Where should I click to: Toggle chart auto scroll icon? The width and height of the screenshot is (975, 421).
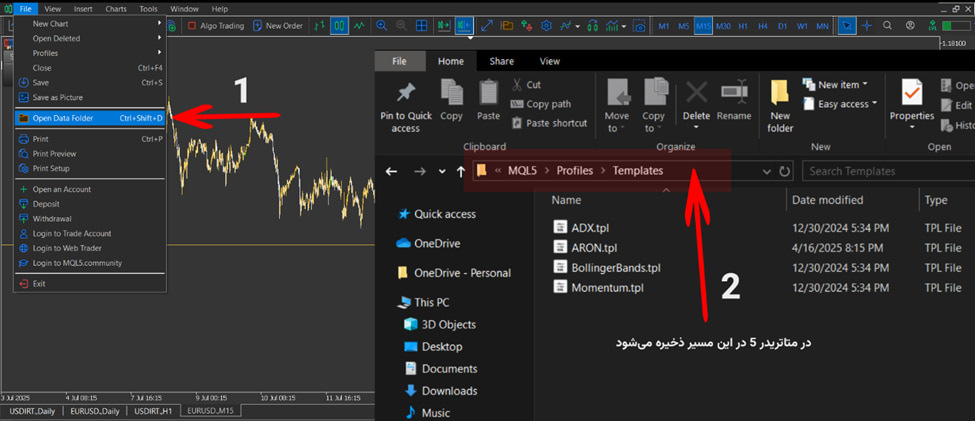[x=443, y=26]
